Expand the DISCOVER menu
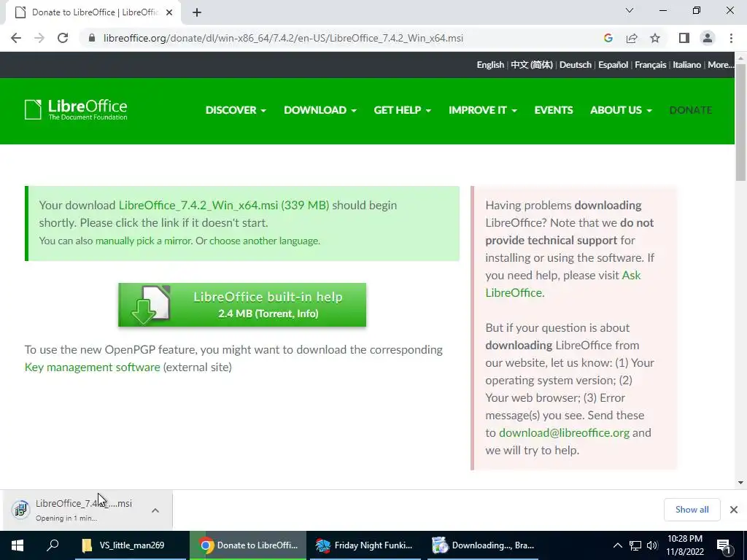The image size is (747, 560). [x=236, y=110]
